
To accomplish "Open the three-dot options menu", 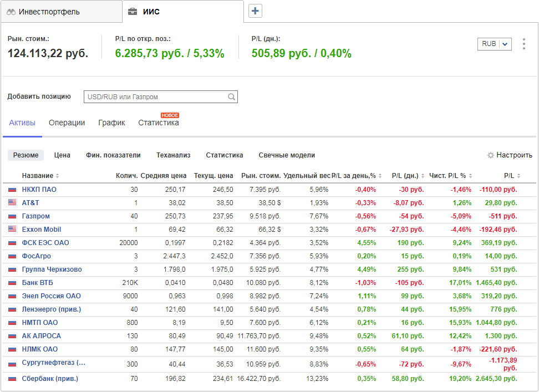I will click(x=524, y=44).
